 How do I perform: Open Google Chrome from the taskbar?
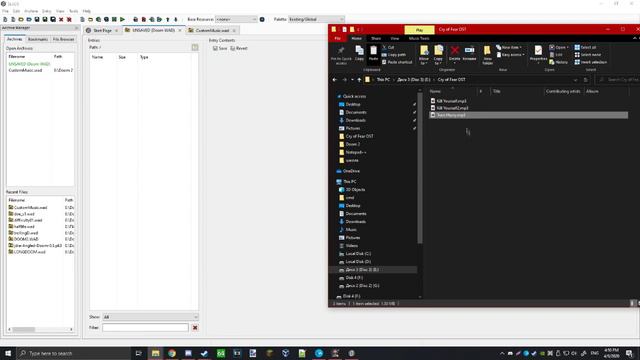coord(172,353)
